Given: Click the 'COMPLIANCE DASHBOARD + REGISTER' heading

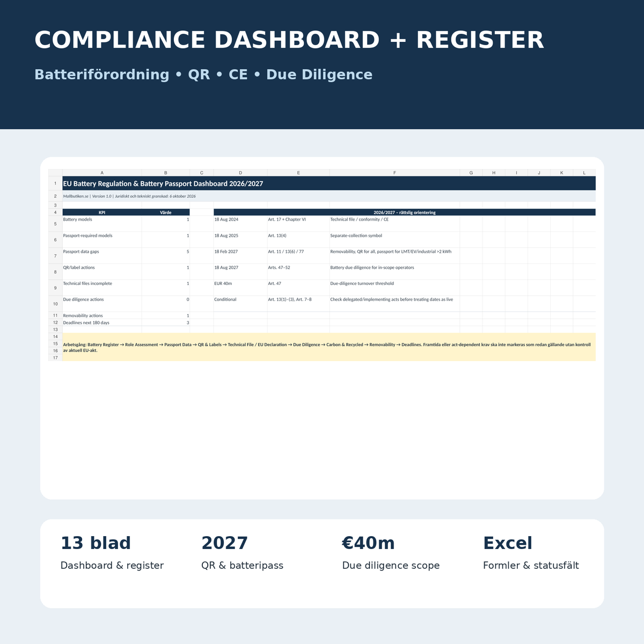Looking at the screenshot, I should tap(289, 40).
